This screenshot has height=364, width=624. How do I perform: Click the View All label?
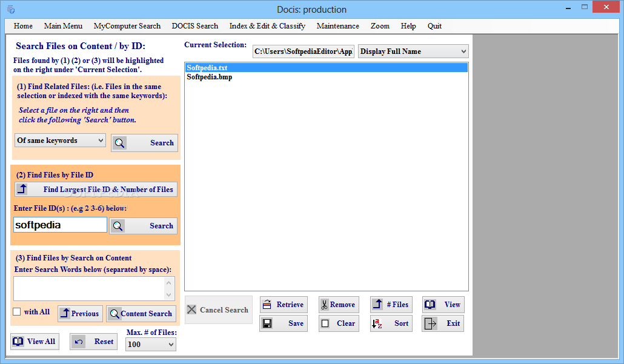[x=41, y=342]
